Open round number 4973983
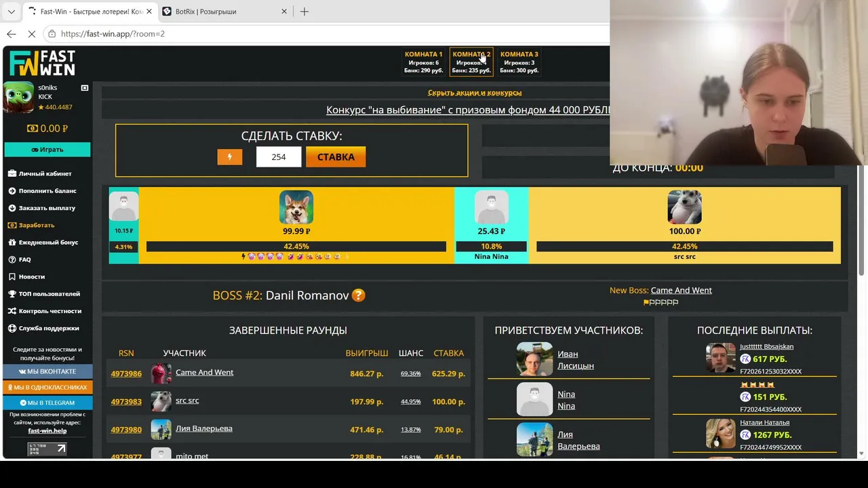 coord(126,401)
